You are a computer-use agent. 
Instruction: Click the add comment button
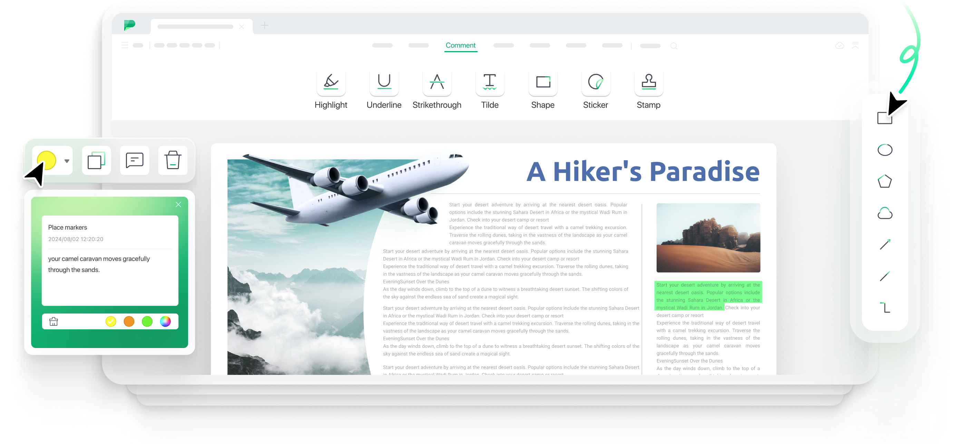coord(134,161)
